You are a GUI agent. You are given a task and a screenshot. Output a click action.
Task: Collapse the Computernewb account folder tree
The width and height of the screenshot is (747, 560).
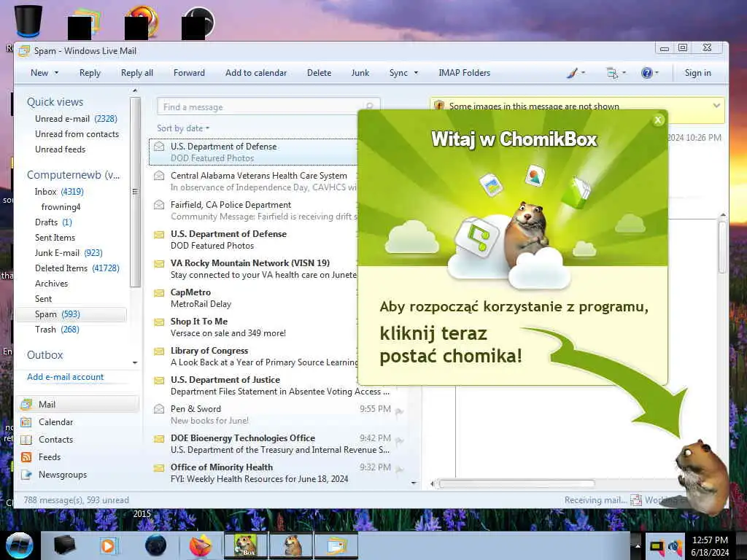pos(74,175)
